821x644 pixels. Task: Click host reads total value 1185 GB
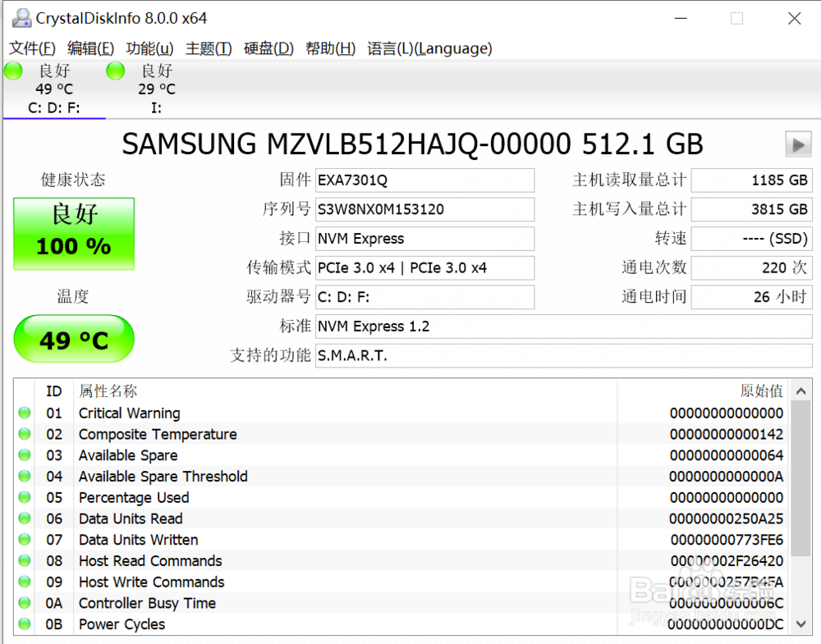point(752,180)
